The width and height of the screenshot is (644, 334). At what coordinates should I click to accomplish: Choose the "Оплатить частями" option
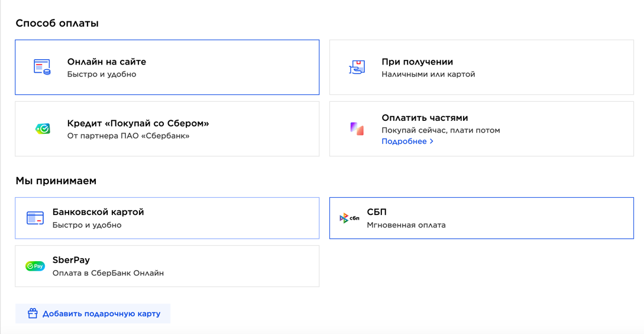click(x=481, y=129)
